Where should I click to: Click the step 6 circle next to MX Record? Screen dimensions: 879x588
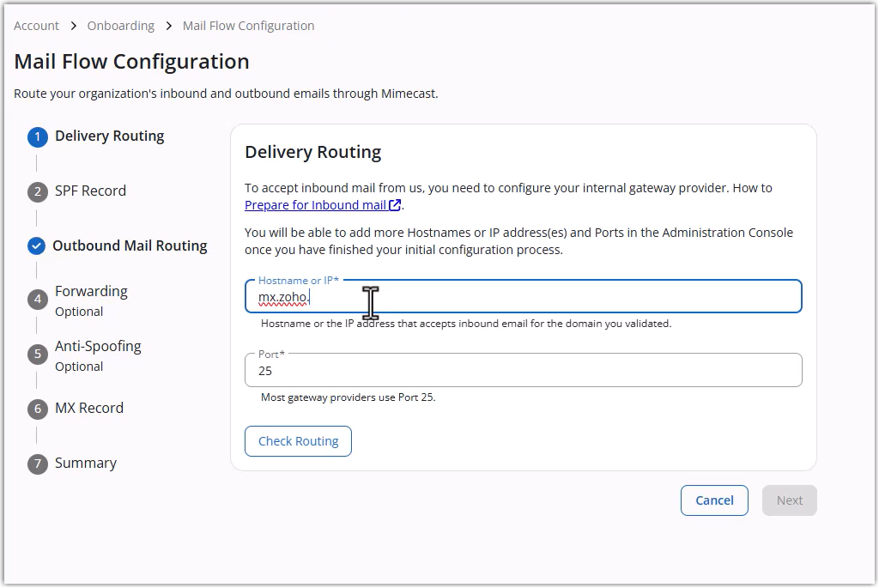point(35,408)
